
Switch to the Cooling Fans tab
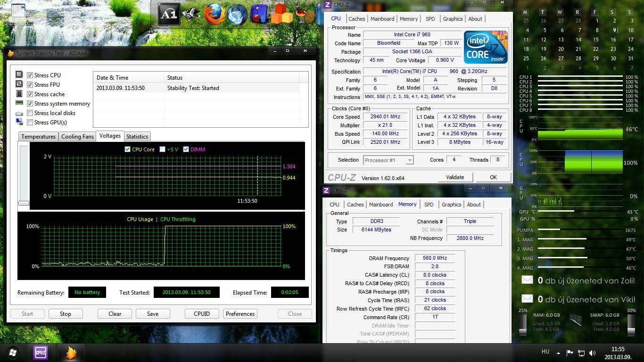pyautogui.click(x=78, y=136)
